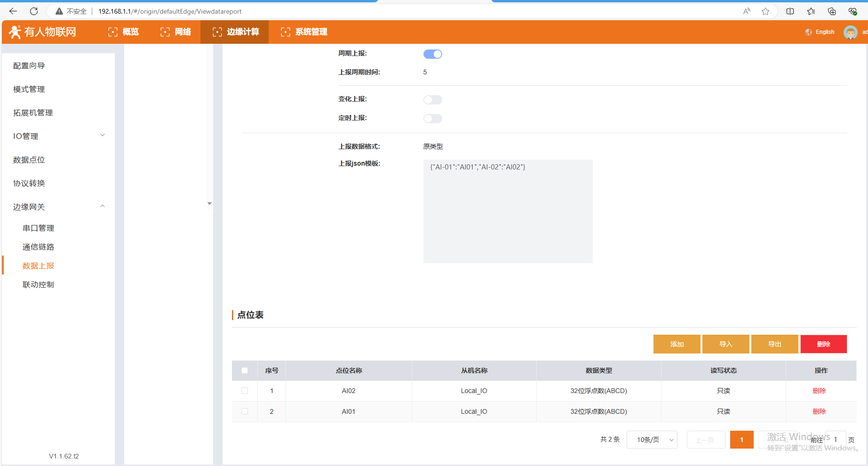868x466 pixels.
Task: Click the 有人物联网 logo
Action: tap(43, 32)
